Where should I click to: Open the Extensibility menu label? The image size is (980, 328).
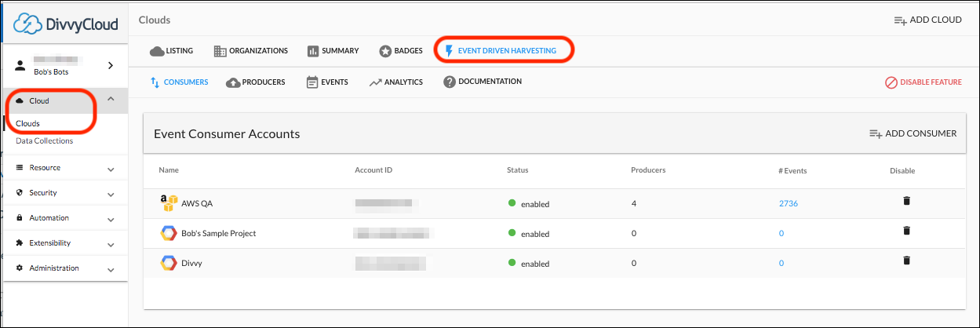pyautogui.click(x=50, y=243)
